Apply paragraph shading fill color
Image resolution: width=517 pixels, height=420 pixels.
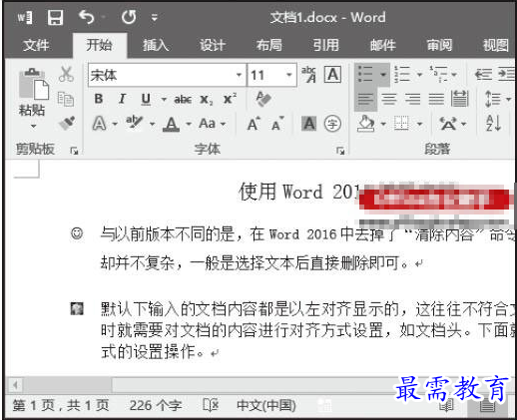[366, 124]
